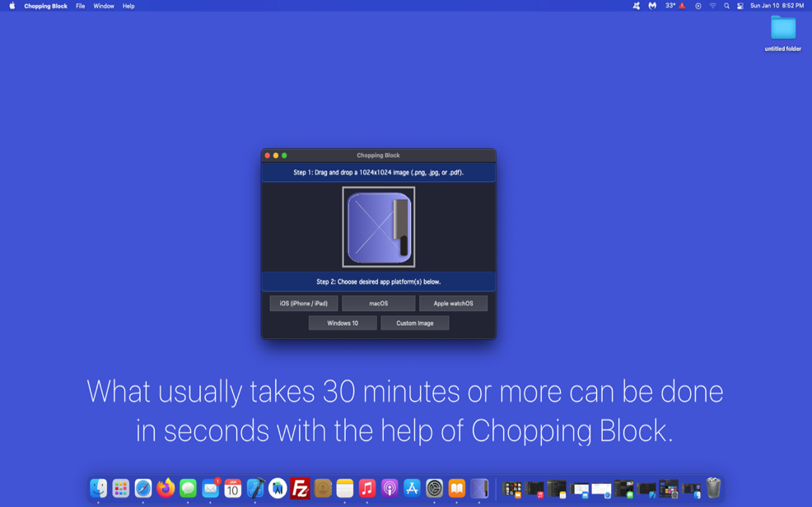Viewport: 812px width, 507px height.
Task: Open the Notes app in the Dock
Action: click(345, 488)
